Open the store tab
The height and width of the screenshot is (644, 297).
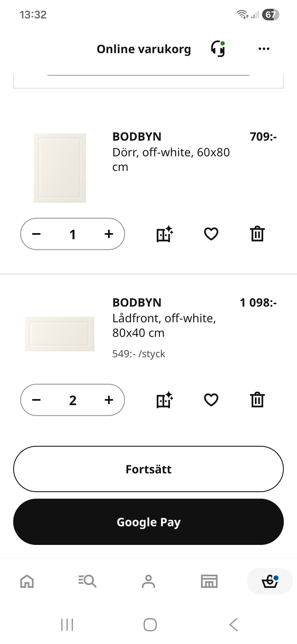[x=209, y=581]
